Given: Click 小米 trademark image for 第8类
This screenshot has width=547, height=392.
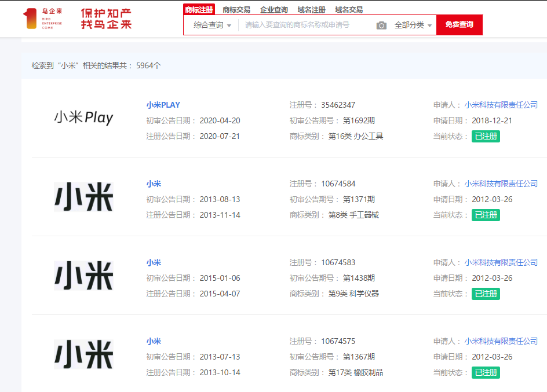Looking at the screenshot, I should 83,197.
